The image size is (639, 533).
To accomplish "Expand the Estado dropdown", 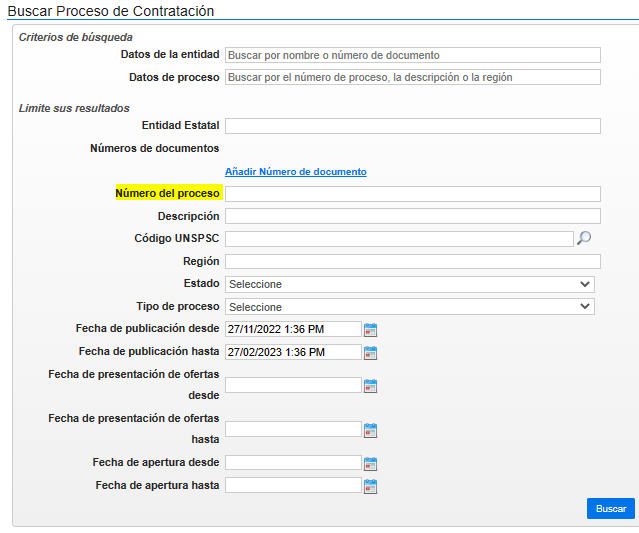I will point(410,284).
